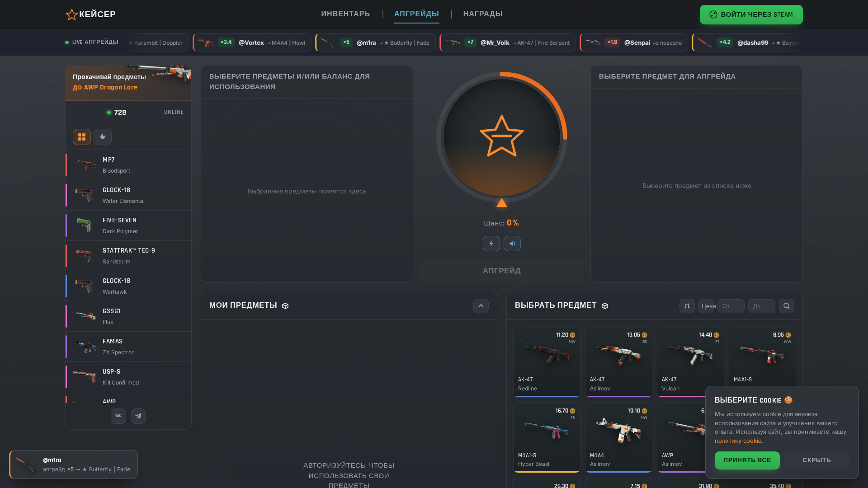Click the @dasha99 Bayonet live entry
868x488 pixels.
tap(747, 42)
